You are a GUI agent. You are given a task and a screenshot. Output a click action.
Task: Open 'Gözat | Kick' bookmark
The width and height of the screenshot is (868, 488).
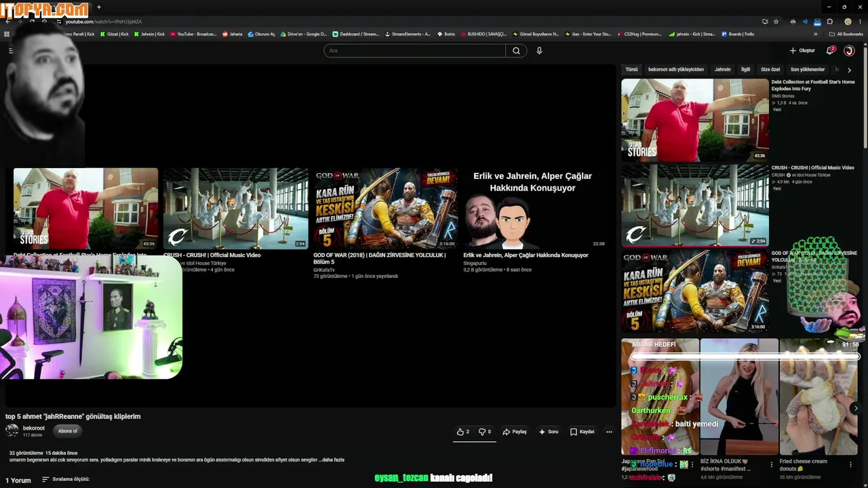click(x=114, y=34)
